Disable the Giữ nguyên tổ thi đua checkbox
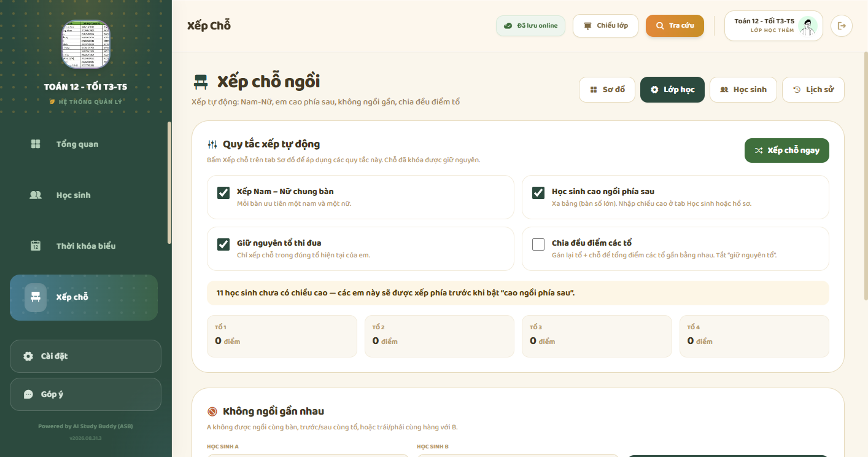 [223, 244]
